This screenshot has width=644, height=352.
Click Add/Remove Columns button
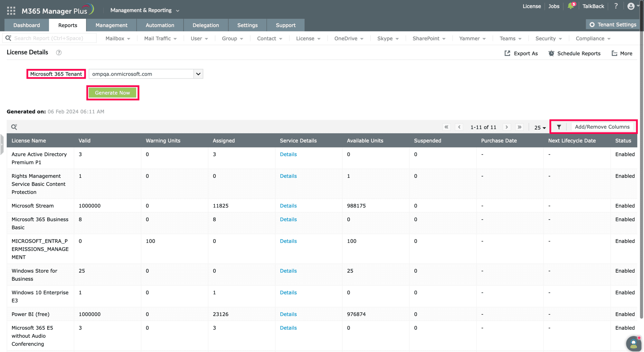pos(602,127)
